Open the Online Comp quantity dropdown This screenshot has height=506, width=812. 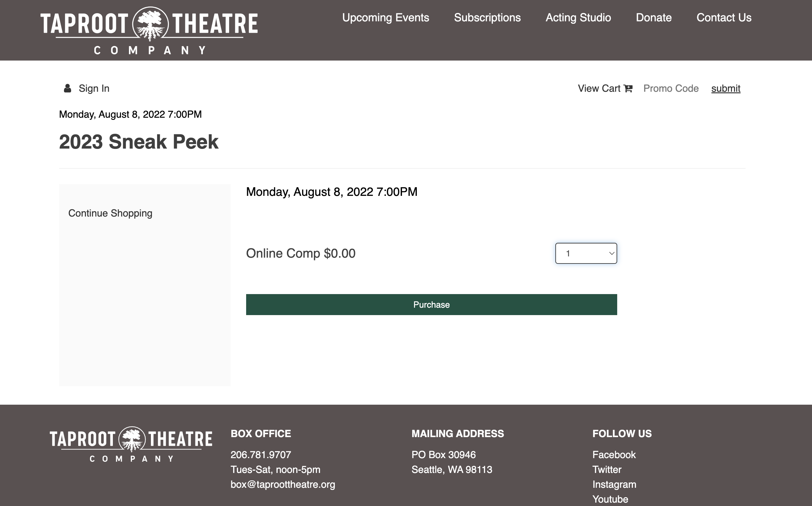tap(586, 253)
